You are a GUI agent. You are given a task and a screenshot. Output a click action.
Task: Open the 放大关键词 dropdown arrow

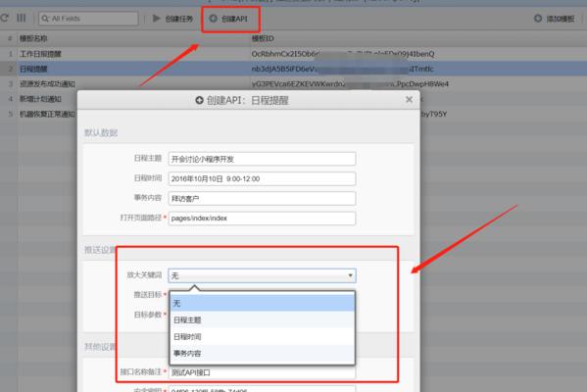(x=350, y=275)
